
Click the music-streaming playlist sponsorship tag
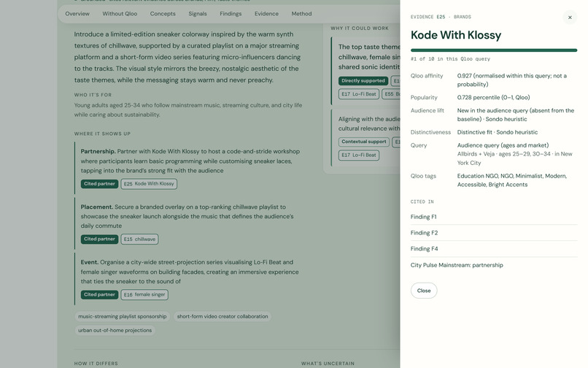pos(123,317)
